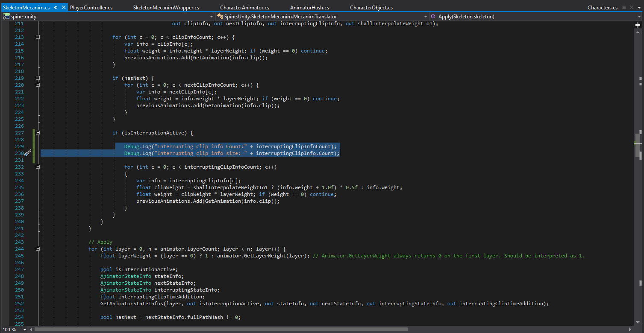Collapse the Apply layer loop at line 244

point(37,249)
